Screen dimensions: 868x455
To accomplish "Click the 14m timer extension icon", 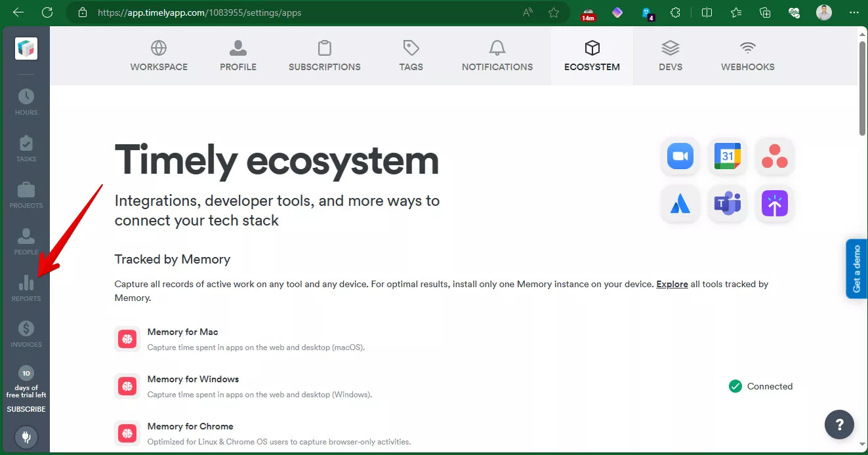I will [587, 14].
